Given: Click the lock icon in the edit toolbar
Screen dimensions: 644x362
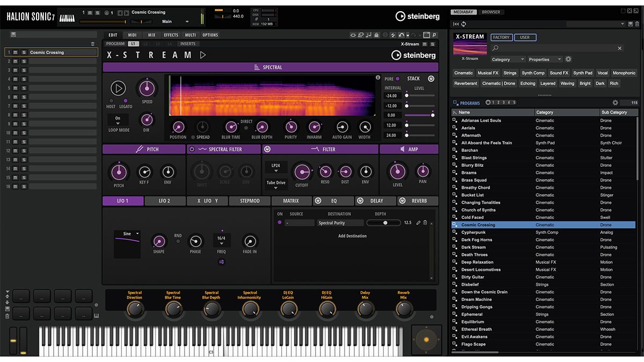Looking at the screenshot, I should coord(376,34).
